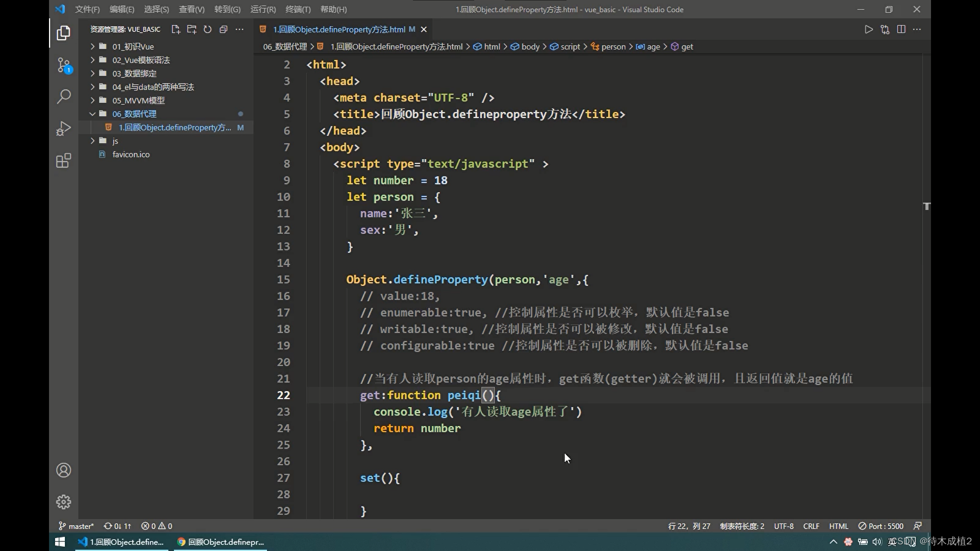Open the 终端(T) menu
Viewport: 980px width, 551px height.
[298, 9]
